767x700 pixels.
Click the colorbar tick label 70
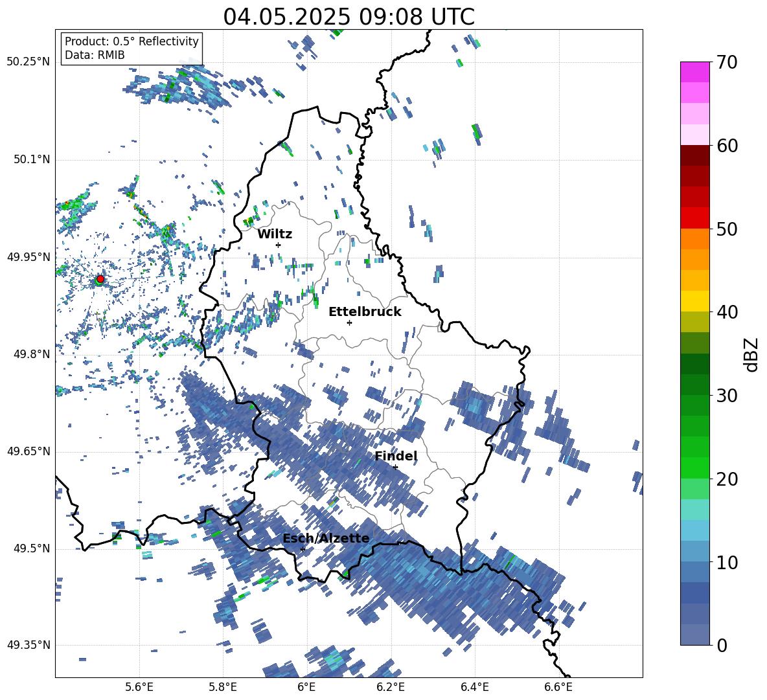click(x=727, y=62)
